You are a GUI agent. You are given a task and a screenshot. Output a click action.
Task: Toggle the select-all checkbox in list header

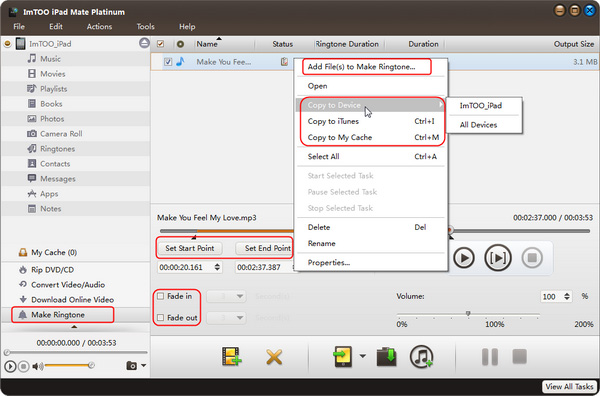161,44
